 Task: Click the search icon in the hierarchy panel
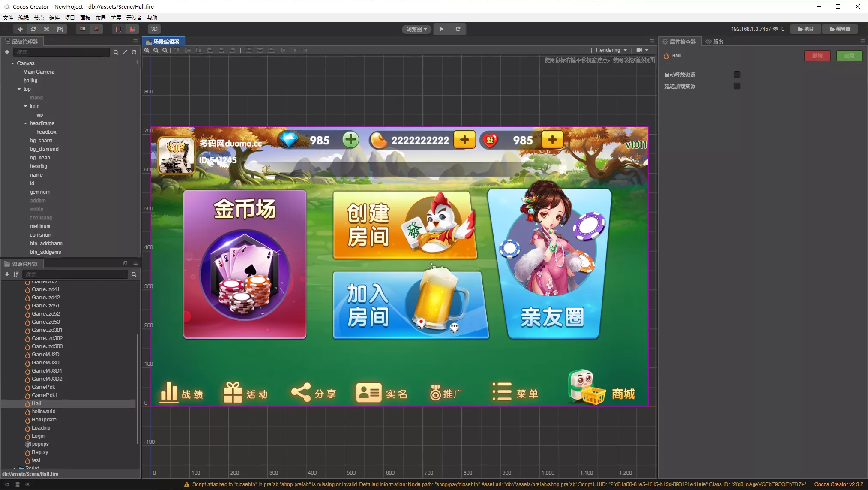coord(116,52)
